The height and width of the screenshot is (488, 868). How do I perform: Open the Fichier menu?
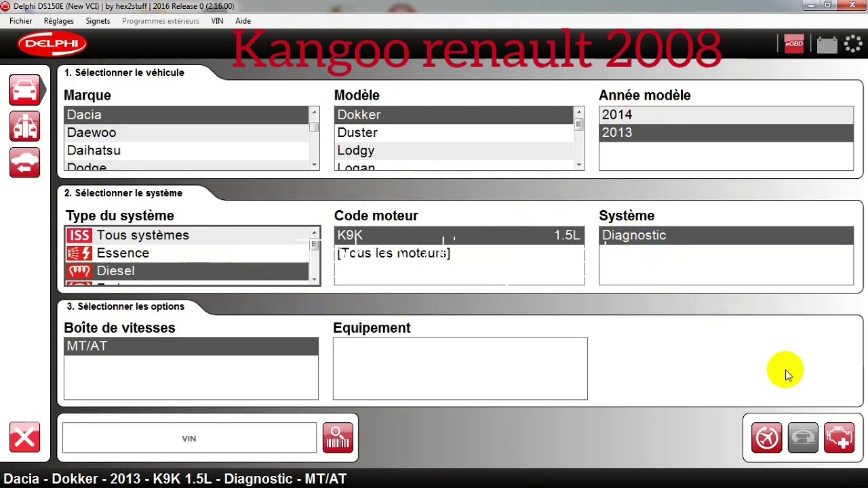(21, 21)
